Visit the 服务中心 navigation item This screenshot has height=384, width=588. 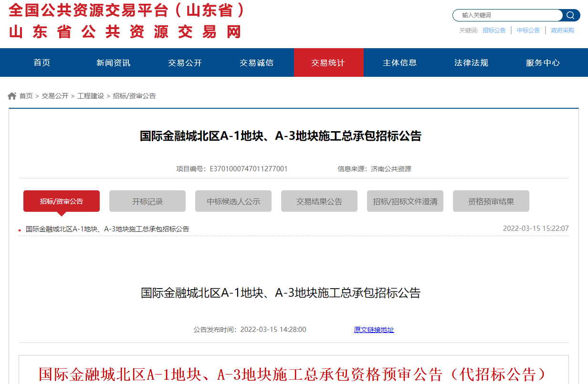(543, 62)
